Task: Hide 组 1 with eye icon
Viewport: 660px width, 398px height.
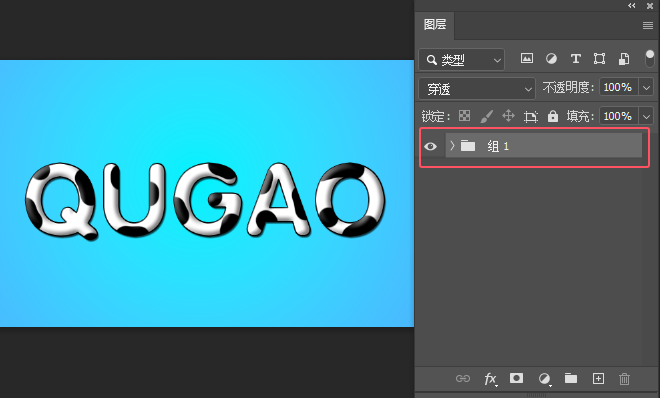Action: 430,146
